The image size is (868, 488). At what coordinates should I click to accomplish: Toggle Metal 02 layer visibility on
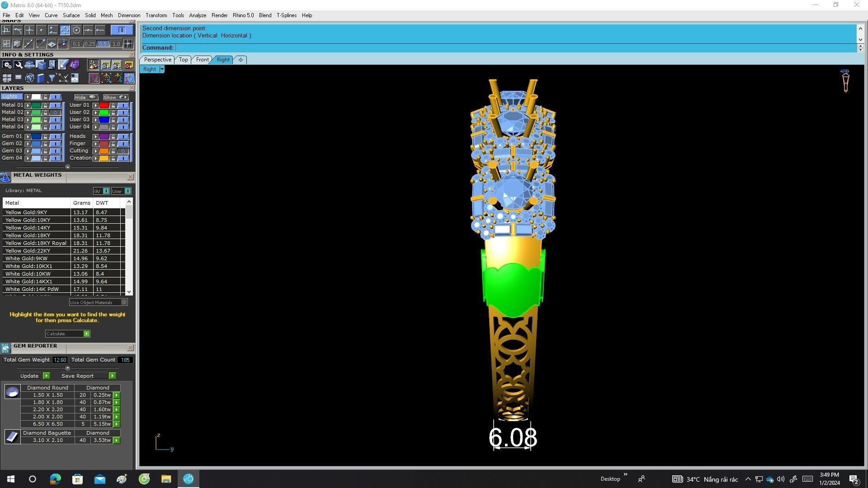click(x=55, y=113)
